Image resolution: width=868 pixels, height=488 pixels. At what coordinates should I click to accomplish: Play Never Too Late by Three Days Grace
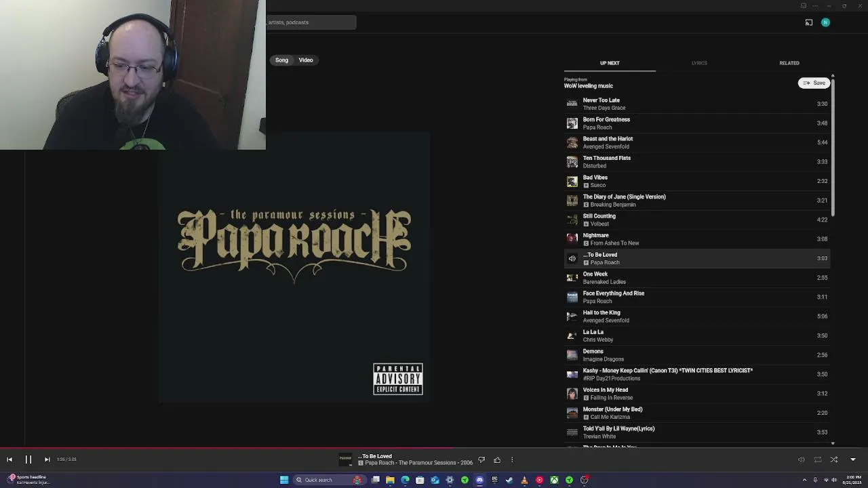point(696,104)
